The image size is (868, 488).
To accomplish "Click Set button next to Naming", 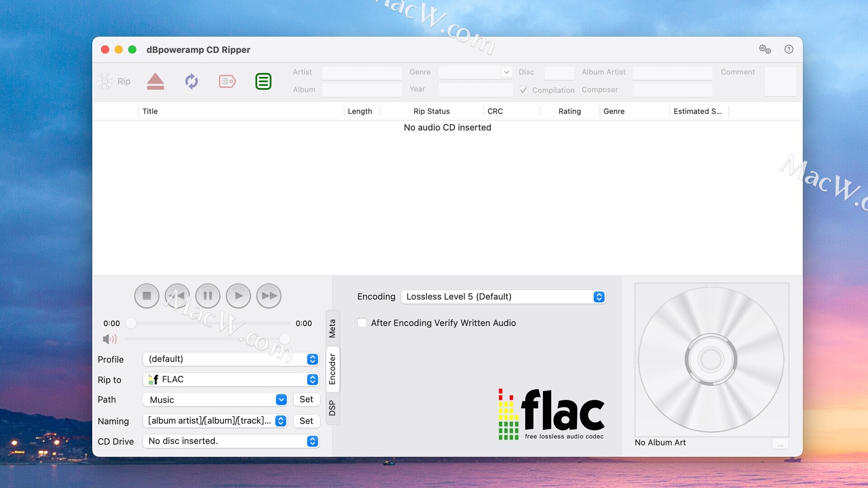I will (x=306, y=421).
